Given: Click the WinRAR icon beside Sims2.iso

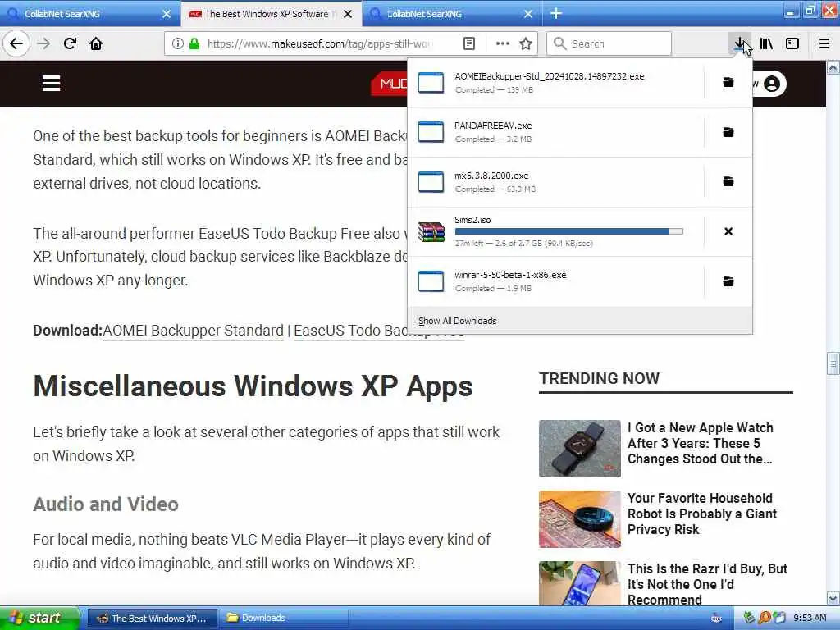Looking at the screenshot, I should [x=431, y=232].
